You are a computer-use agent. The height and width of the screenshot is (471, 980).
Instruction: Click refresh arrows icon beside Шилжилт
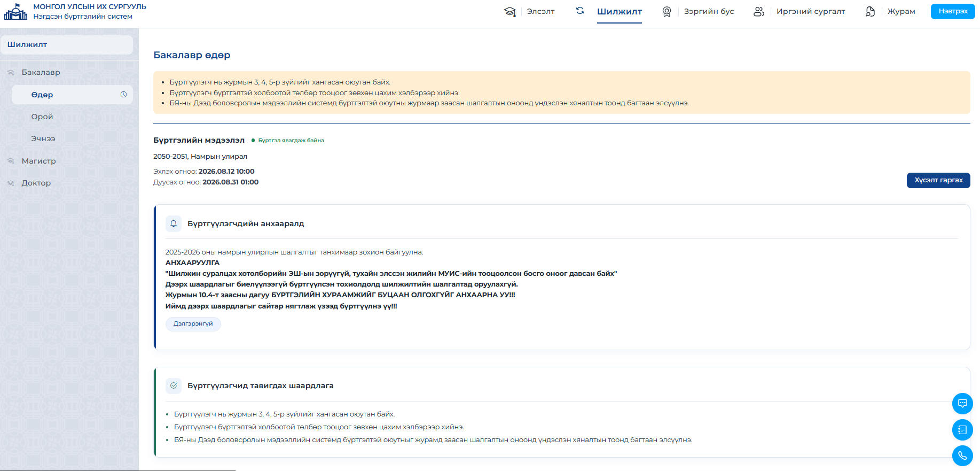[580, 11]
